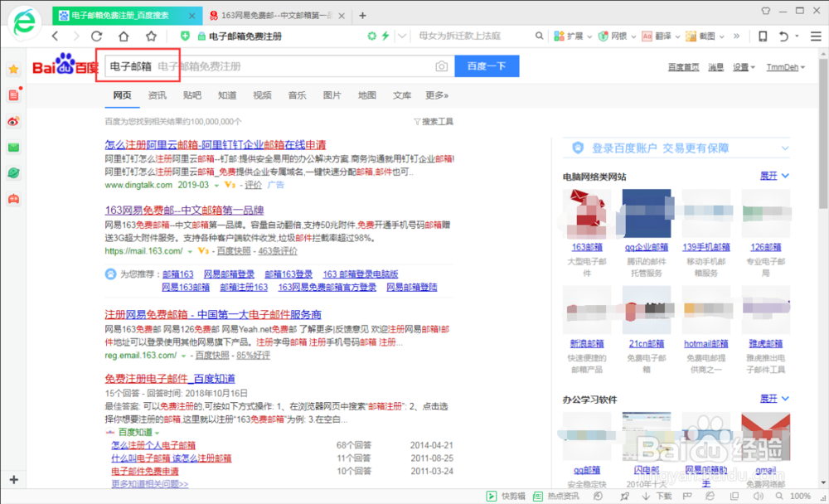Open 快剪辑 in the status bar
Viewport: 829px width, 504px height.
pyautogui.click(x=507, y=496)
